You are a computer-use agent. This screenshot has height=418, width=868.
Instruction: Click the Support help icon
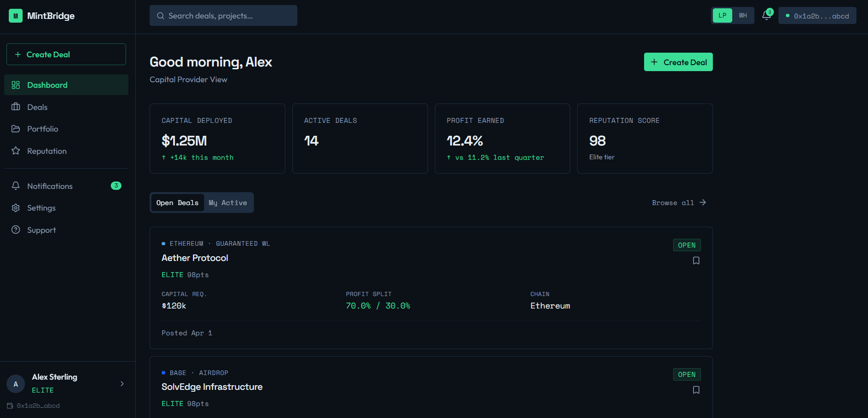[x=17, y=230]
